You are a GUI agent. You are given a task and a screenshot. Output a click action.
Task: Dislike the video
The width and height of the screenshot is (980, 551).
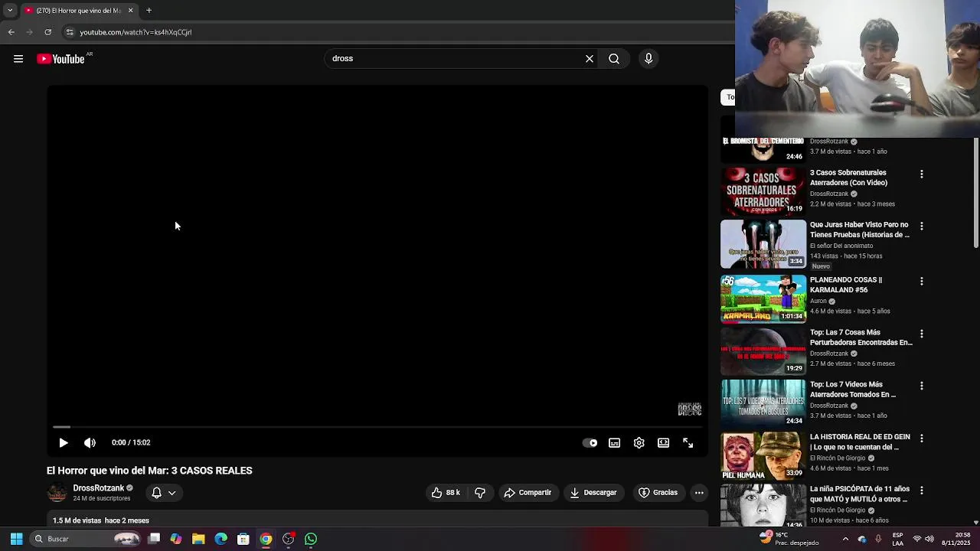point(480,493)
